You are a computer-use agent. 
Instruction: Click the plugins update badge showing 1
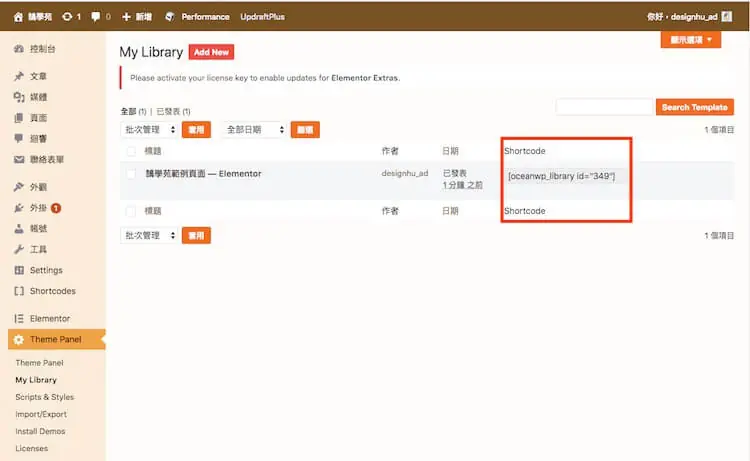55,208
